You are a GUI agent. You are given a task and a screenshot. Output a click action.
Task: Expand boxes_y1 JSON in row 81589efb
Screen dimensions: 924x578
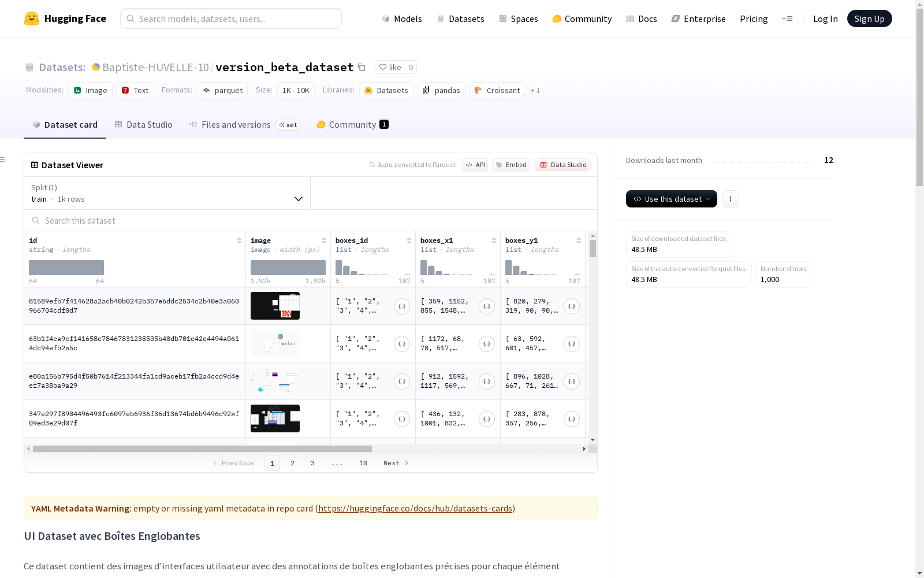click(x=572, y=306)
